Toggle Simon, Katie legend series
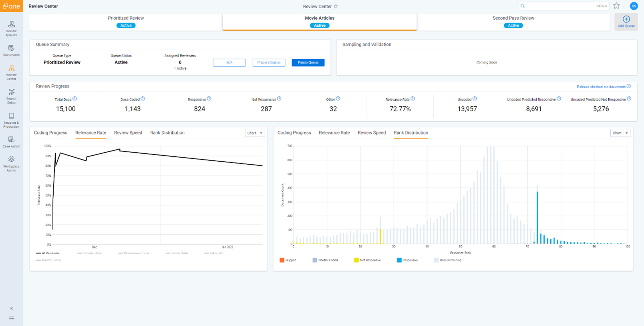The height and width of the screenshot is (326, 644). (x=177, y=253)
